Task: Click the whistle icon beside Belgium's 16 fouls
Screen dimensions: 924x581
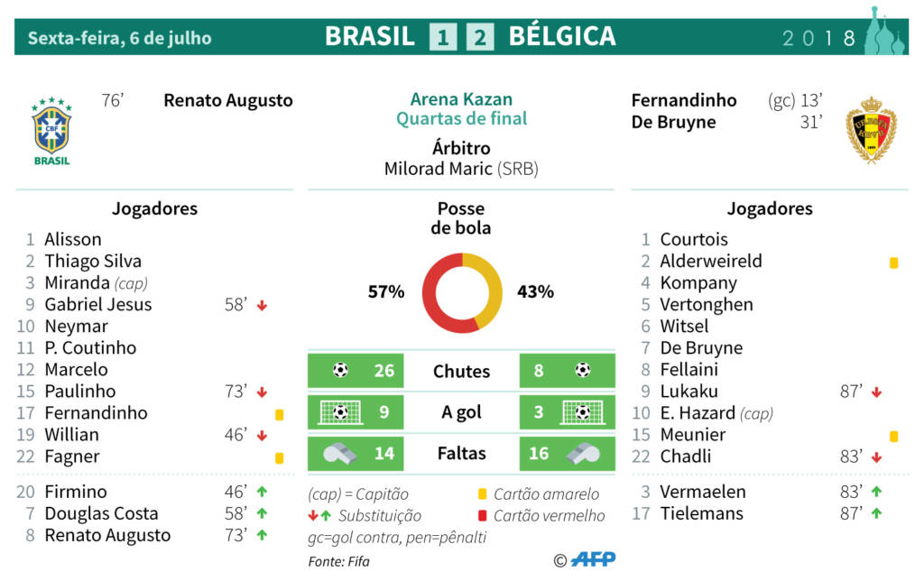Action: 582,453
